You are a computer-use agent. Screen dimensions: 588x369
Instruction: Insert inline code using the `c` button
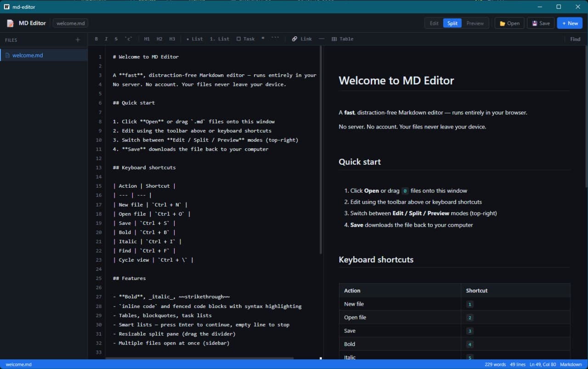(128, 39)
